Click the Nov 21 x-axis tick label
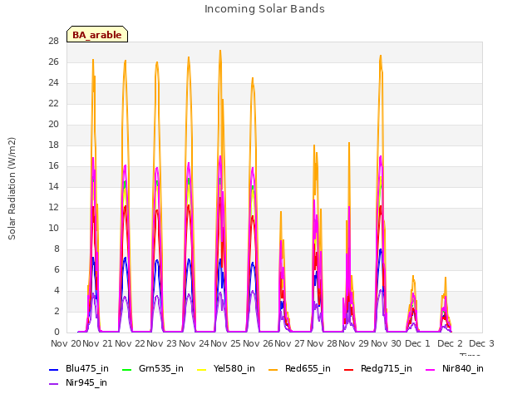This screenshot has width=532, height=399. (98, 343)
